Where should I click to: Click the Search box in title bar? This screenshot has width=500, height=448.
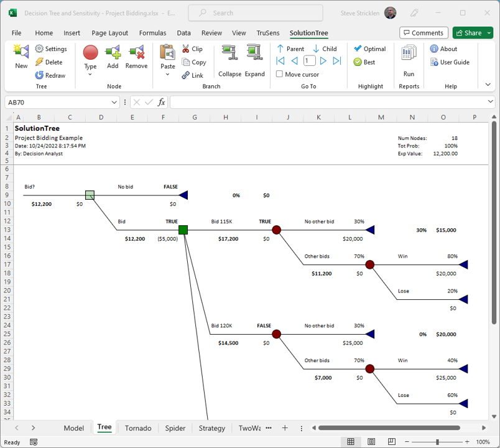(256, 13)
